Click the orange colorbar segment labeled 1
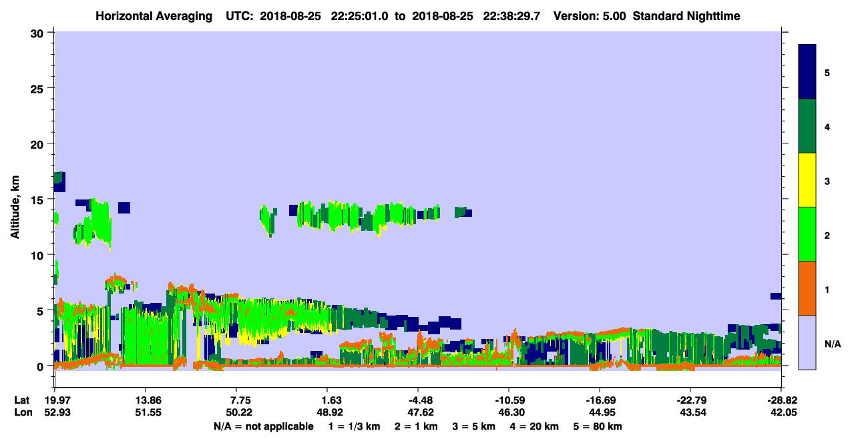 807,288
